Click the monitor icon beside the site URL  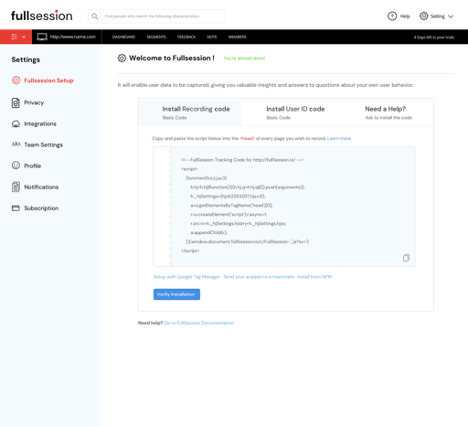42,37
